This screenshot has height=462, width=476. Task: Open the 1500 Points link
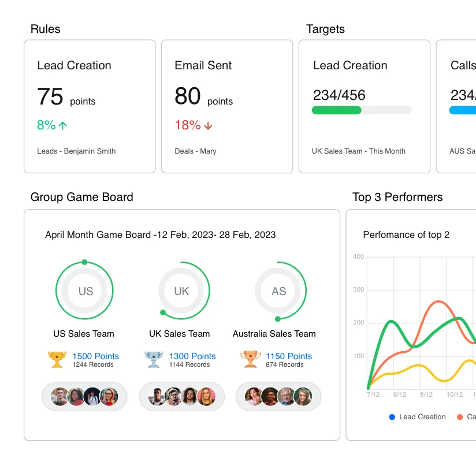coord(95,356)
